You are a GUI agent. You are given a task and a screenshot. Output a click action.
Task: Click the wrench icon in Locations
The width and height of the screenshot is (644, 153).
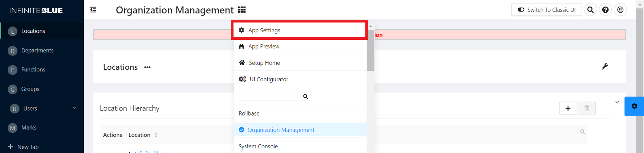click(605, 66)
